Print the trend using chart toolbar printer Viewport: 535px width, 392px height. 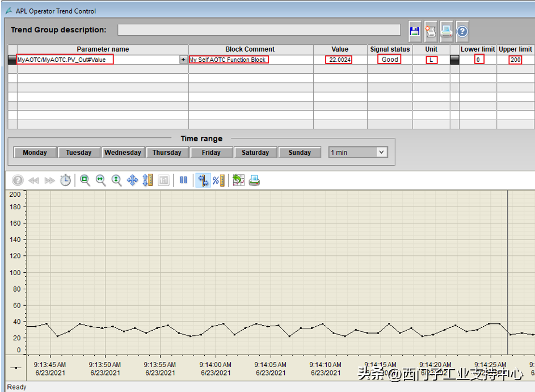254,180
